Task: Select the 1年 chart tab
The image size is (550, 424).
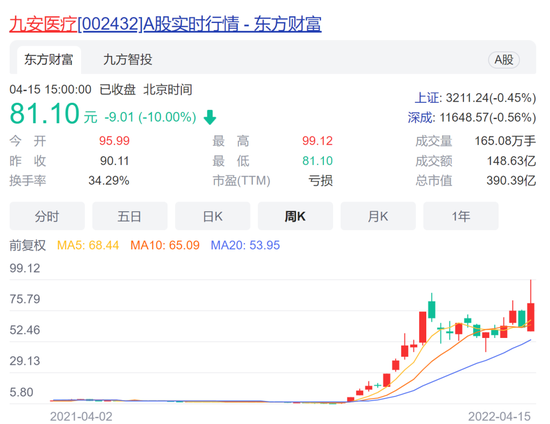Action: 461,216
